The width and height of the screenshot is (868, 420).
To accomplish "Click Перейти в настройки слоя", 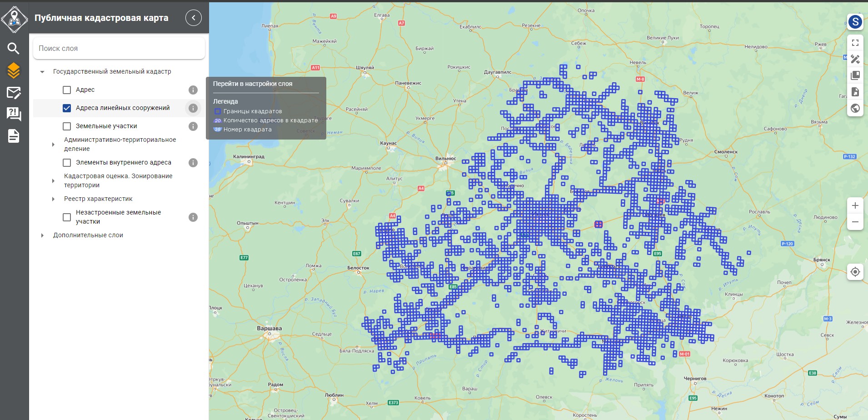I will coord(253,84).
